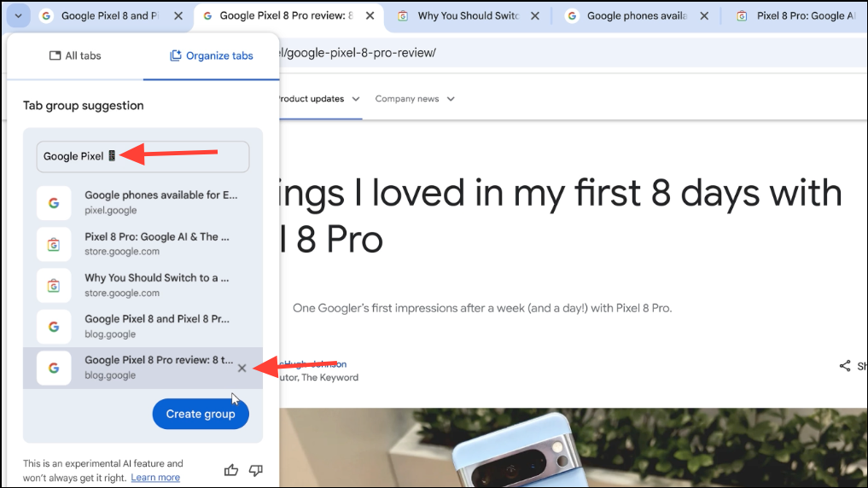Viewport: 868px width, 488px height.
Task: Expand the Product updates menu
Action: (x=319, y=99)
